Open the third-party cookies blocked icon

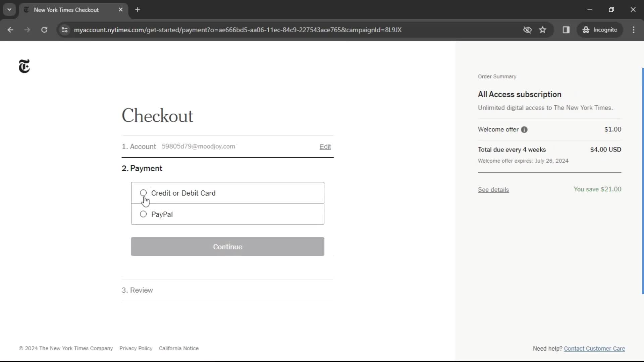click(x=527, y=30)
